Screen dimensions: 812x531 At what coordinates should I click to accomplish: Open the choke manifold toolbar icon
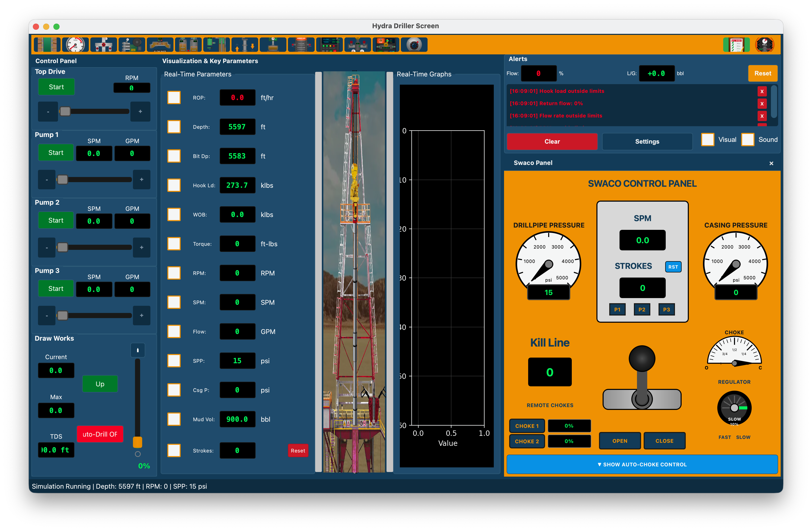[x=358, y=44]
